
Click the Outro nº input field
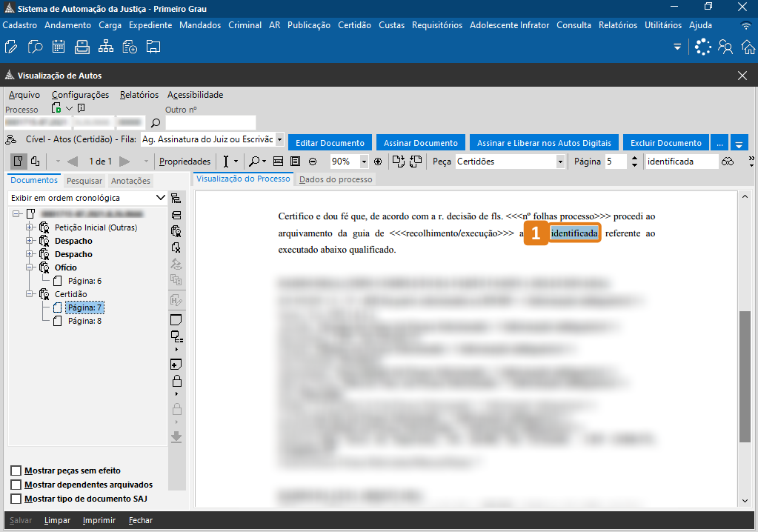210,123
